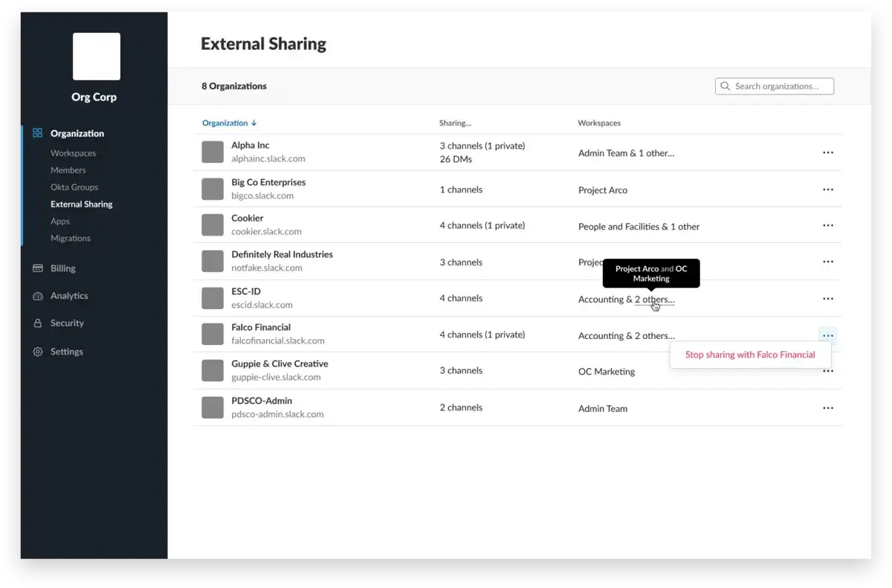Click Project Arco workspace for Big Co
Image resolution: width=892 pixels, height=588 pixels.
pos(603,190)
